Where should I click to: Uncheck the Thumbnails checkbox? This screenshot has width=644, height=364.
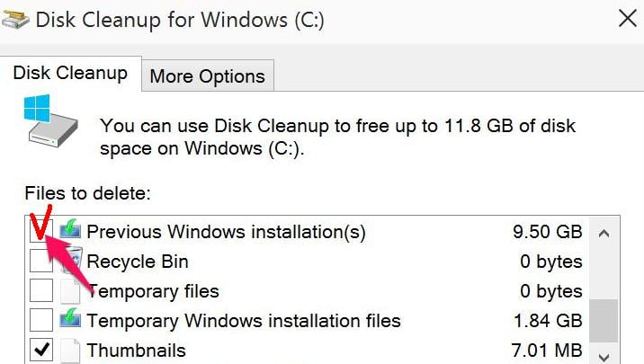point(41,349)
